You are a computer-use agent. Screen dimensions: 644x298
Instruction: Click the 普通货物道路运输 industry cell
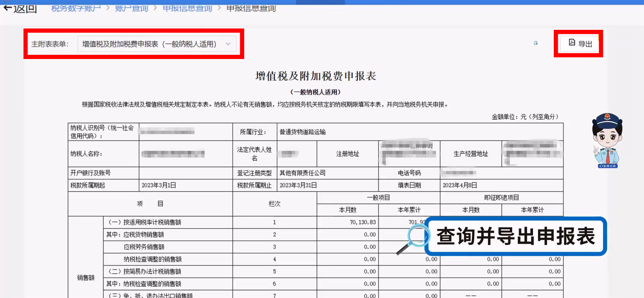pyautogui.click(x=303, y=132)
